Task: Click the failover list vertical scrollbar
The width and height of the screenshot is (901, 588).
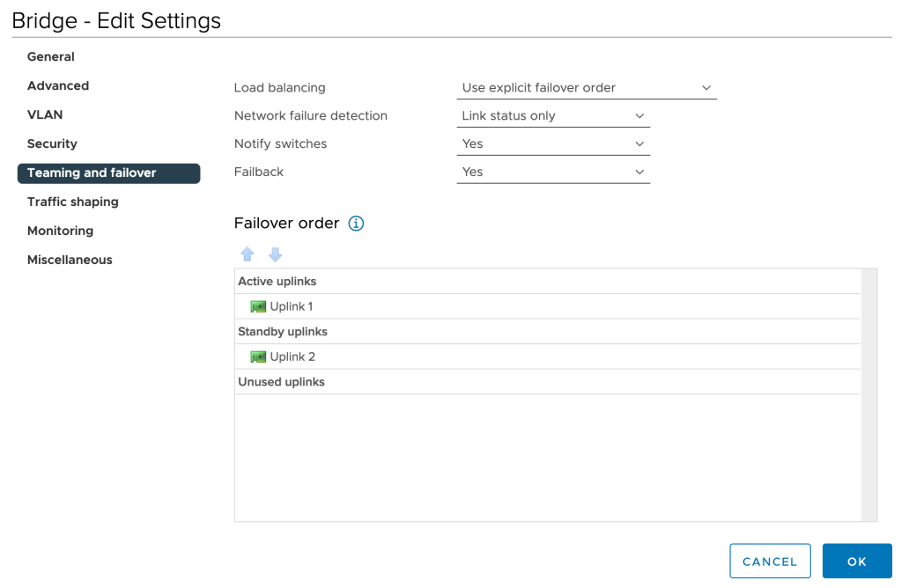Action: pyautogui.click(x=868, y=394)
